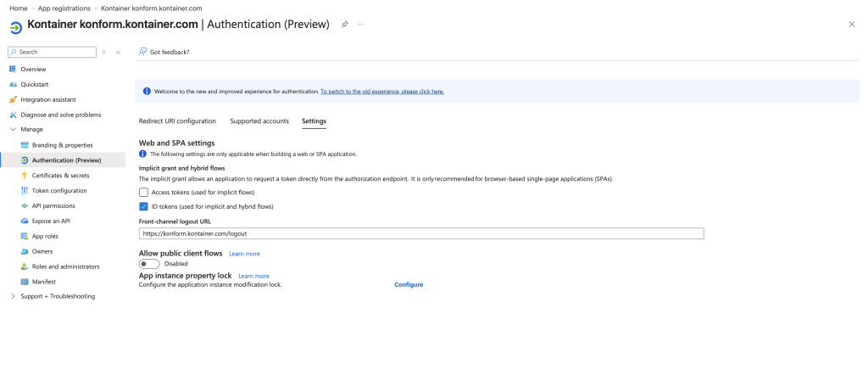The image size is (868, 387).
Task: Click the Configure link
Action: [x=409, y=285]
